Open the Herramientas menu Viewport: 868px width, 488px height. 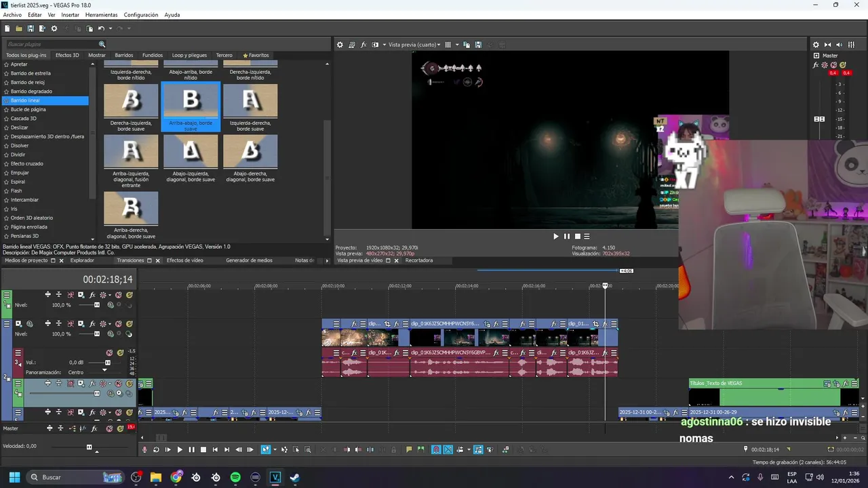click(x=101, y=15)
